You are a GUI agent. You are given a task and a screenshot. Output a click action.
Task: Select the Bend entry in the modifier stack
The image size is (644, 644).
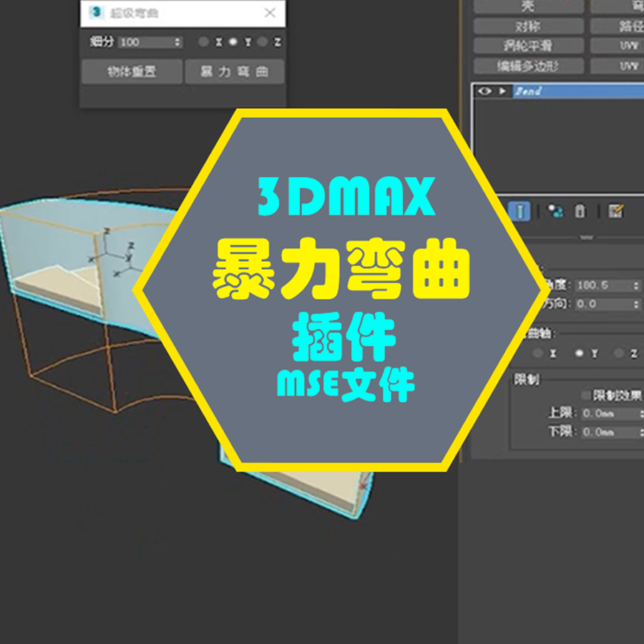[x=544, y=90]
